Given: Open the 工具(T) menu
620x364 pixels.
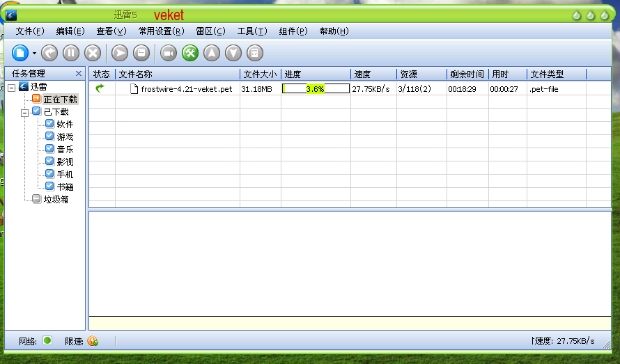Looking at the screenshot, I should 252,31.
